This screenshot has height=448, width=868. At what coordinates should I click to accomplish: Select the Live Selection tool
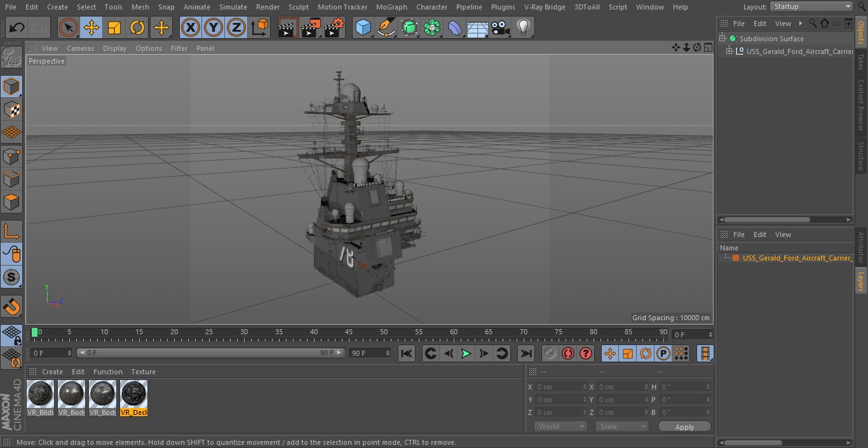69,27
